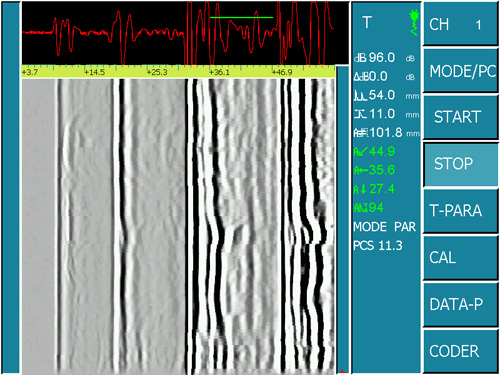
Task: Click the horizontal distance reading 35.6
Action: click(382, 170)
